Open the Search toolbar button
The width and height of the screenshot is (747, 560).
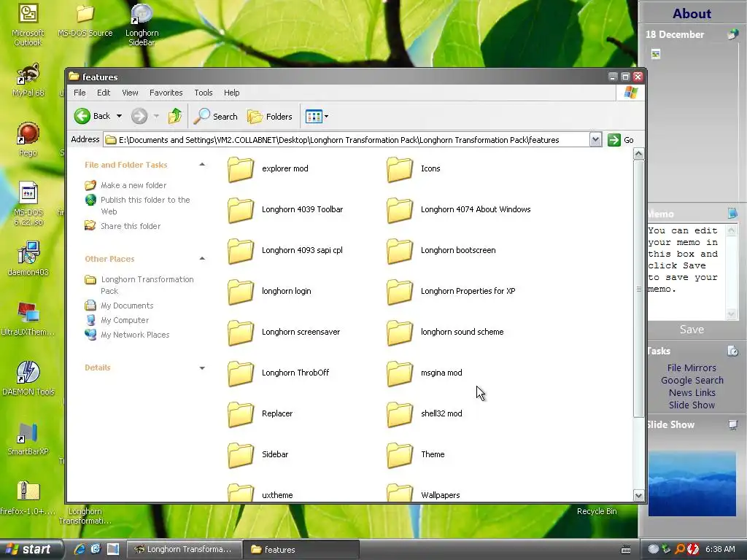(x=216, y=116)
